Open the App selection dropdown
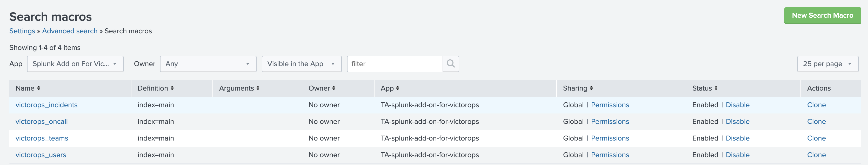Image resolution: width=868 pixels, height=165 pixels. click(x=75, y=64)
